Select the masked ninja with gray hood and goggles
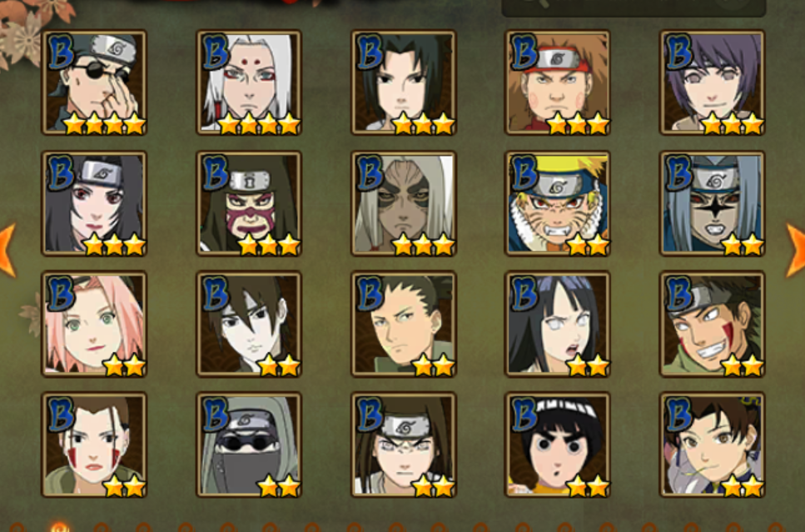Viewport: 805px width, 532px height. (x=249, y=445)
